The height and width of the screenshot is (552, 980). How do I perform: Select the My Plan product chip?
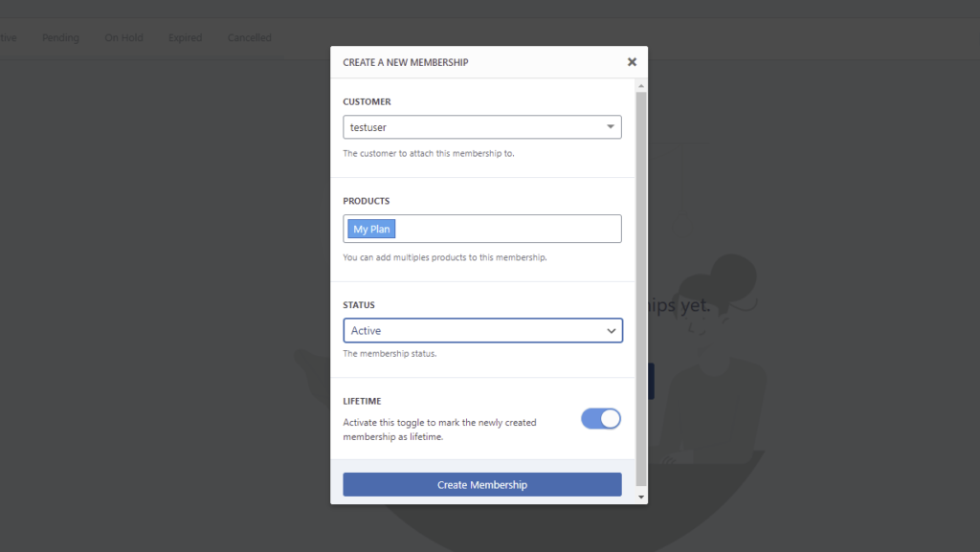370,229
